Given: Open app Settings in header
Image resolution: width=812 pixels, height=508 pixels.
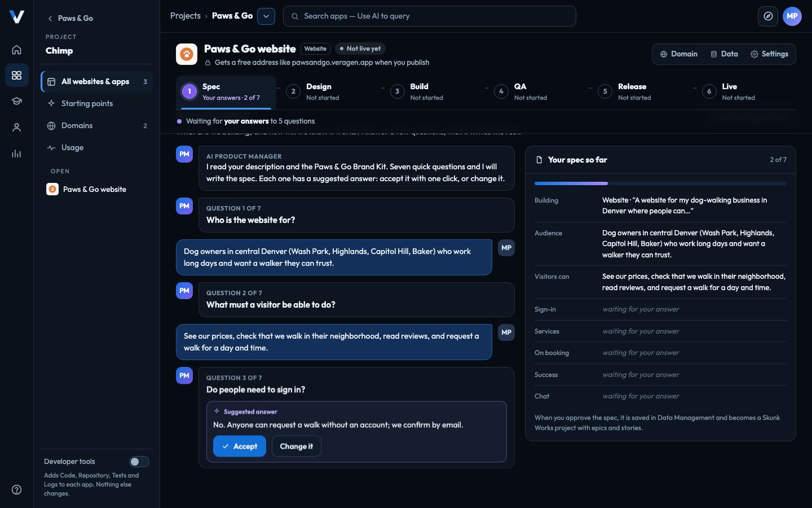Looking at the screenshot, I should (x=769, y=54).
